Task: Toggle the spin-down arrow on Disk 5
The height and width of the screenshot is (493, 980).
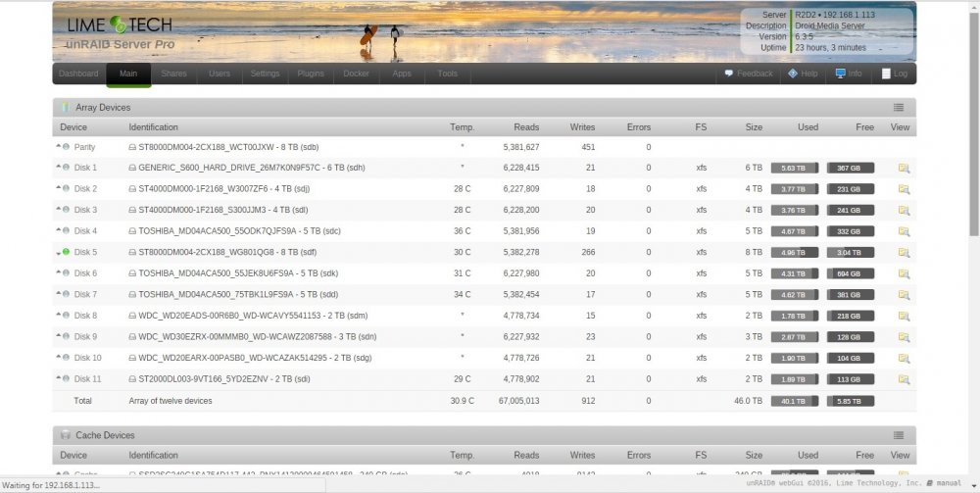Action: [x=58, y=253]
